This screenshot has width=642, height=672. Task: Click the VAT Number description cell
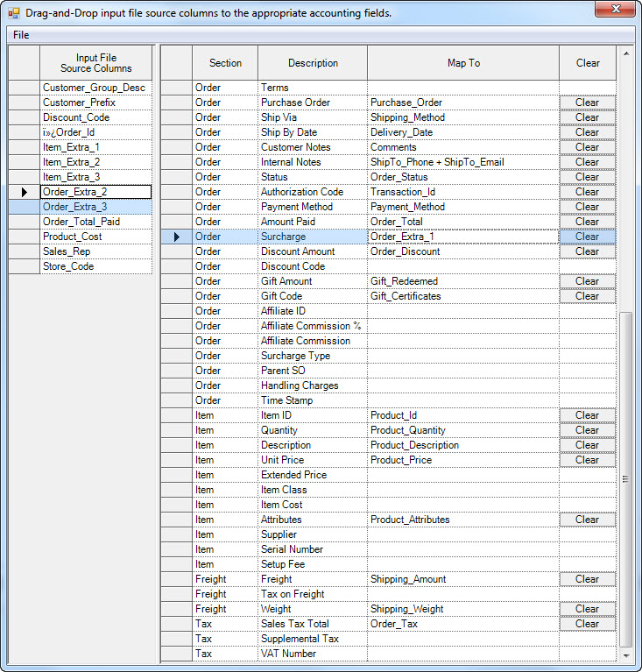click(313, 654)
